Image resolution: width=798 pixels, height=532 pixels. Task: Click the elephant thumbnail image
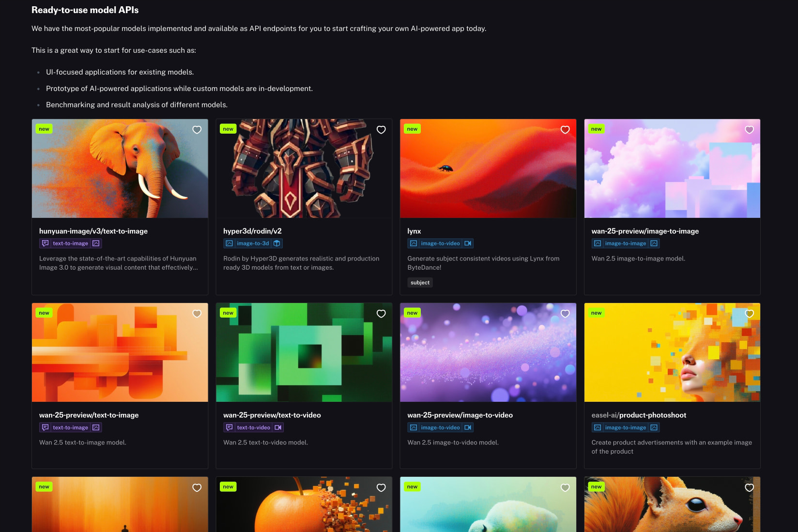[x=120, y=168]
